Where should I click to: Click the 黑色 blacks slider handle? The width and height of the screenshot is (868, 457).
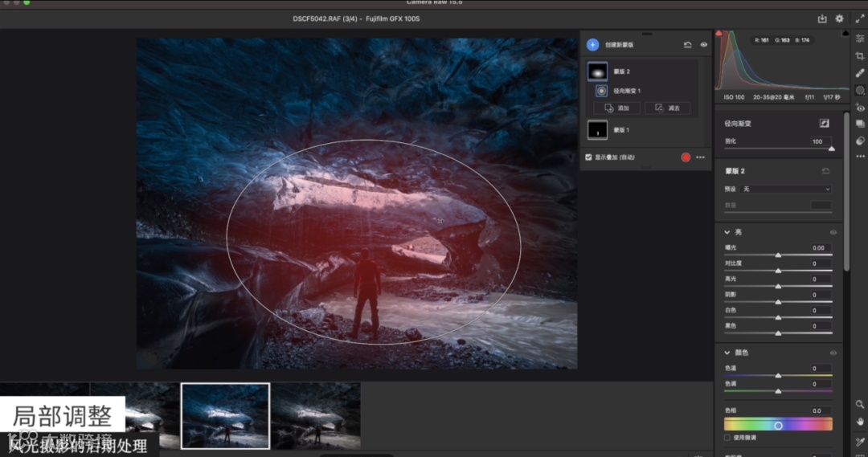(778, 333)
